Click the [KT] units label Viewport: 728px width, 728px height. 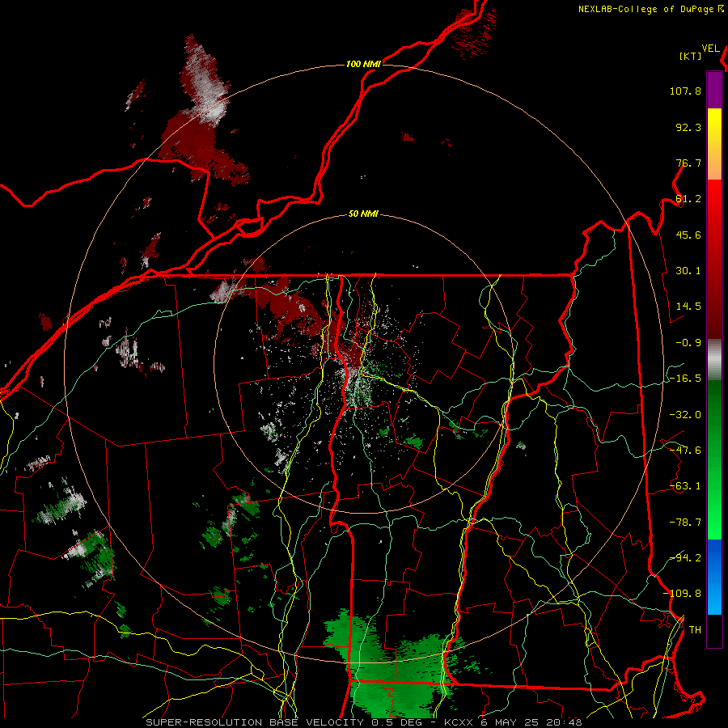pyautogui.click(x=691, y=56)
